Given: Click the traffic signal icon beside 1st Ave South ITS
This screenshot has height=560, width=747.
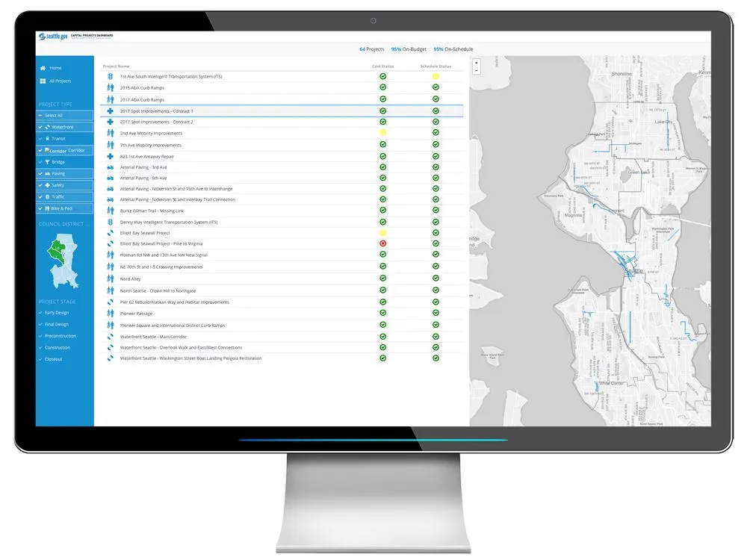Looking at the screenshot, I should pyautogui.click(x=111, y=76).
